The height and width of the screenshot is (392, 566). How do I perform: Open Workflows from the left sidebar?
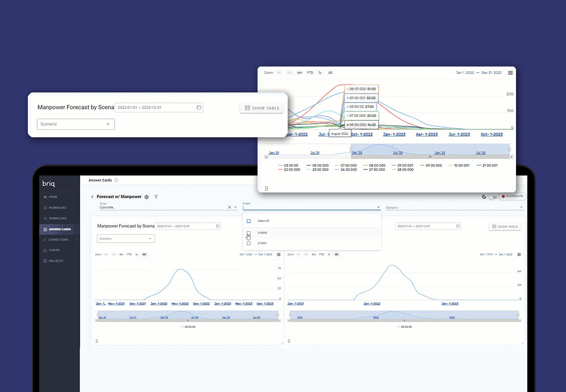click(x=55, y=218)
